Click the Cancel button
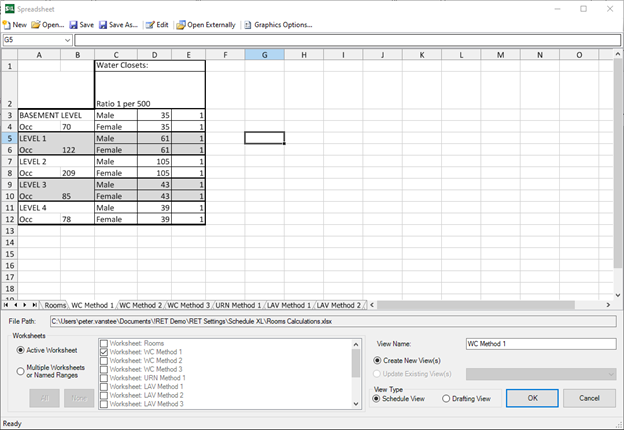624x430 pixels. click(x=589, y=398)
